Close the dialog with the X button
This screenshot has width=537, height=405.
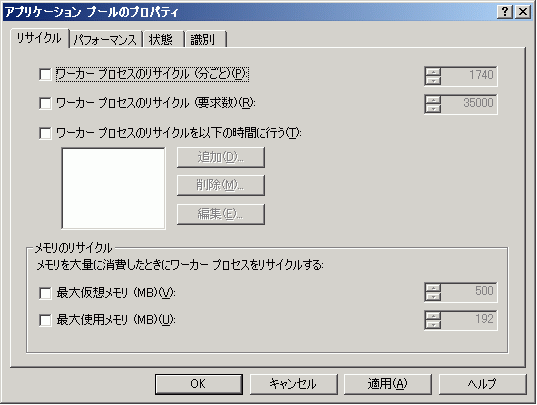pos(523,12)
